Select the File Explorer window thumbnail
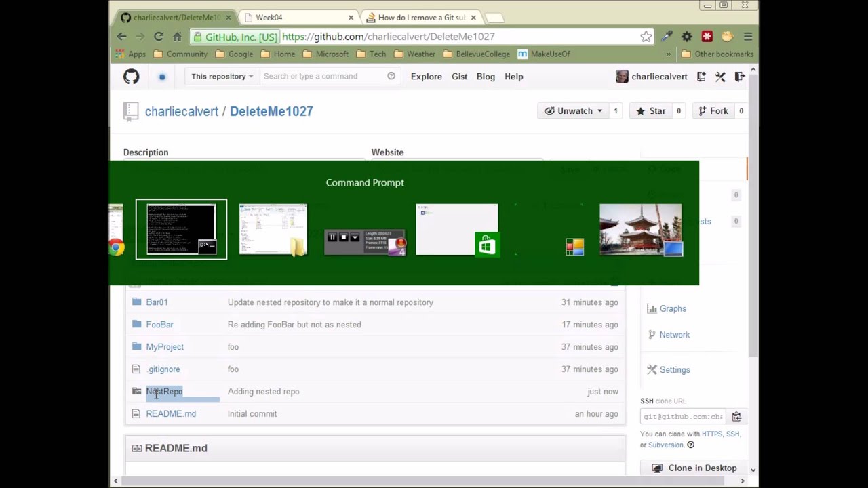The height and width of the screenshot is (488, 868). tap(273, 230)
